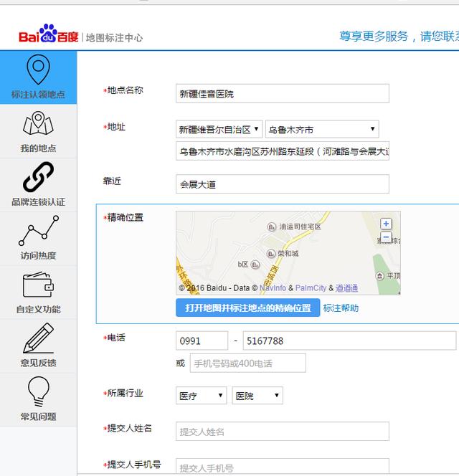Open the chain link icon 品牌连锁认证
Image resolution: width=459 pixels, height=476 pixels.
38,176
